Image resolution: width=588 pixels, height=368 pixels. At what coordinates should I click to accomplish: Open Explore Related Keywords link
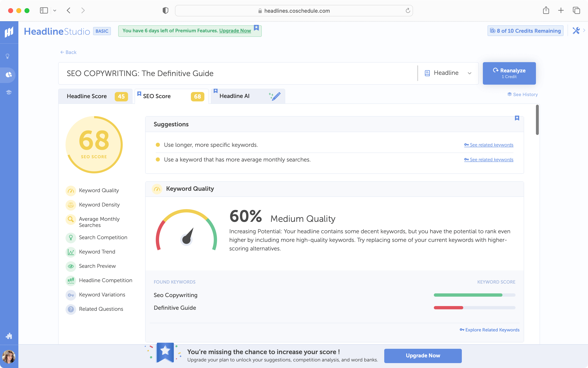(x=490, y=330)
